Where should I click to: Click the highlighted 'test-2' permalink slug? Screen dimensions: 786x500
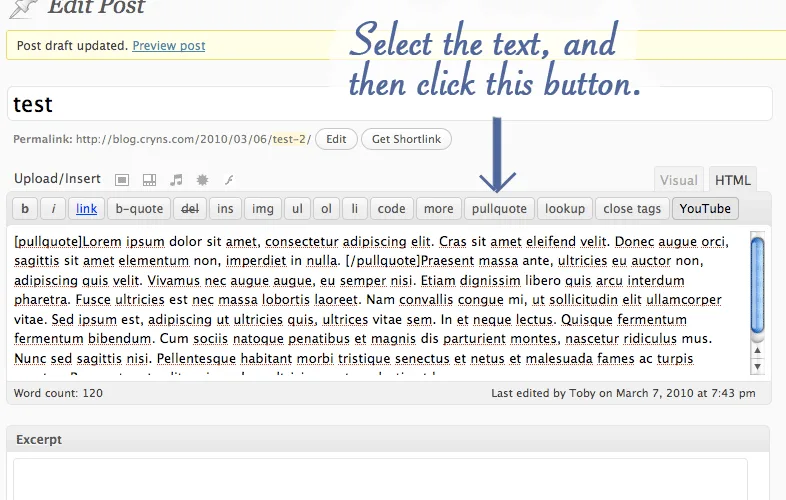[290, 139]
